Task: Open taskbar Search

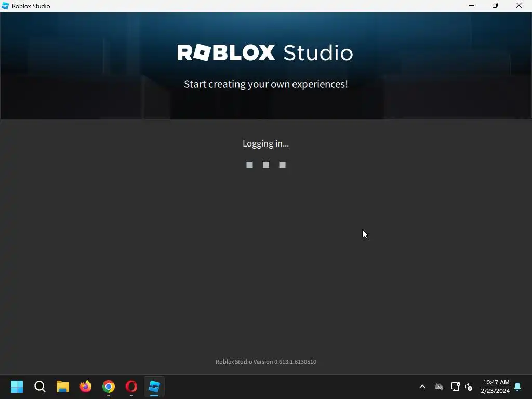Action: click(39, 387)
